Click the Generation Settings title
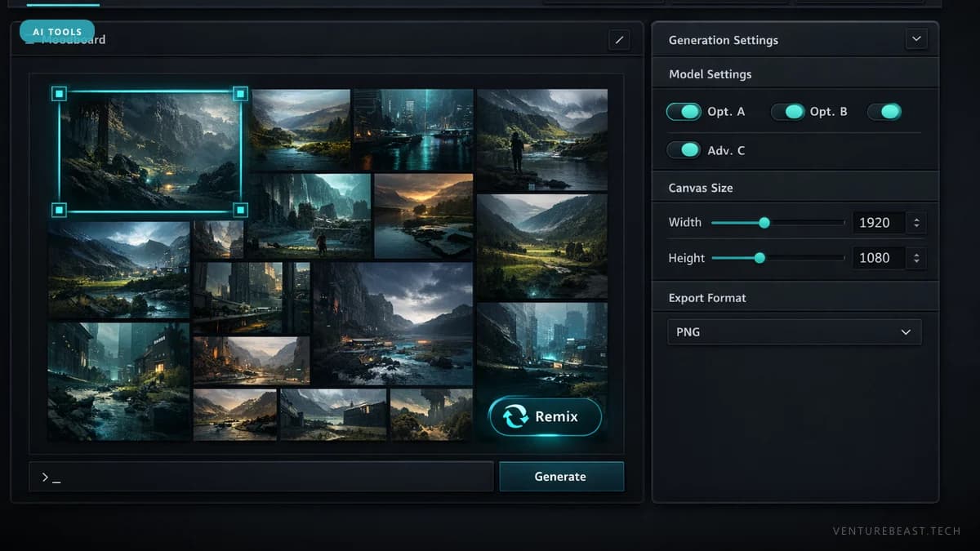This screenshot has width=980, height=551. pos(724,39)
